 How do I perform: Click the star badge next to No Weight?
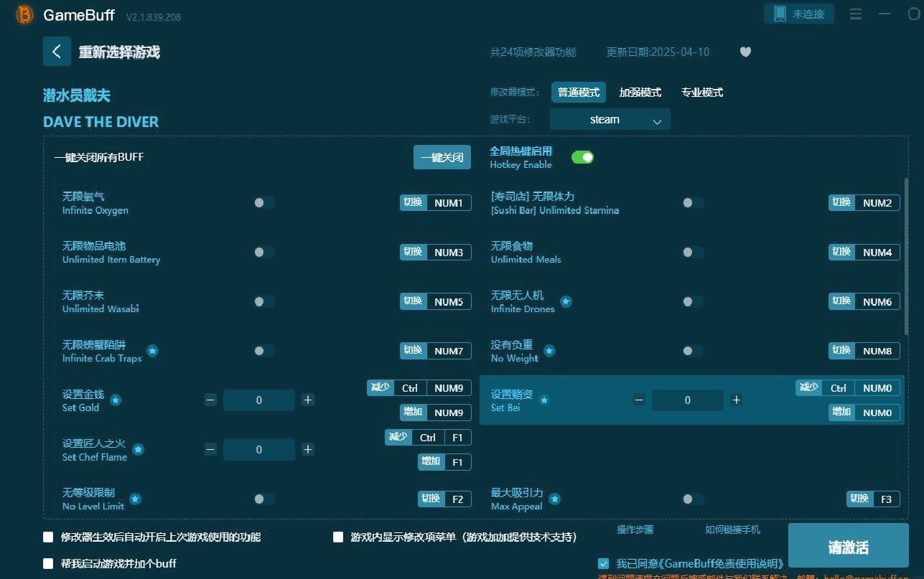click(549, 351)
